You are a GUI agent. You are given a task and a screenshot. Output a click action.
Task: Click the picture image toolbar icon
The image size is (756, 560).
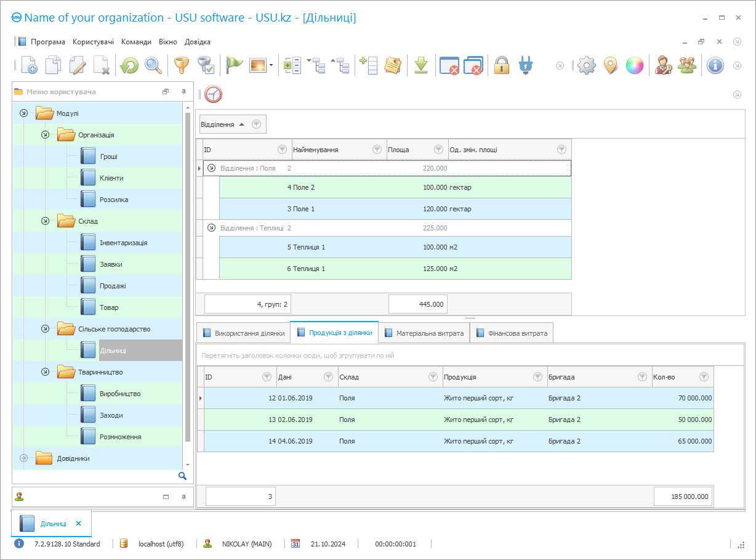coord(257,65)
